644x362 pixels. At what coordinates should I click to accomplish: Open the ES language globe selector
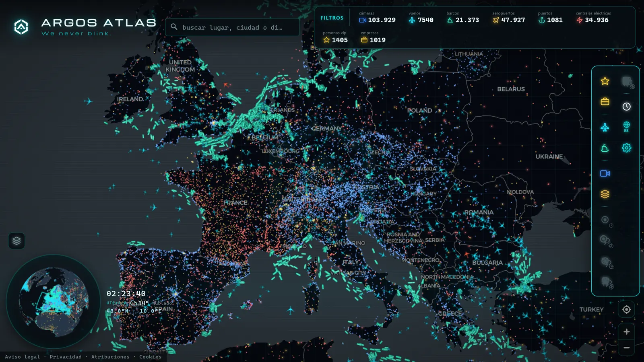tap(627, 127)
